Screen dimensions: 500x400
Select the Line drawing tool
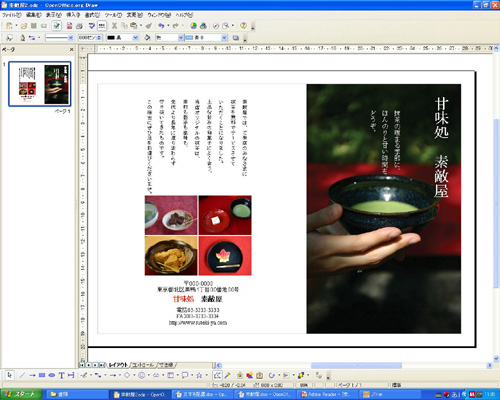(22, 375)
